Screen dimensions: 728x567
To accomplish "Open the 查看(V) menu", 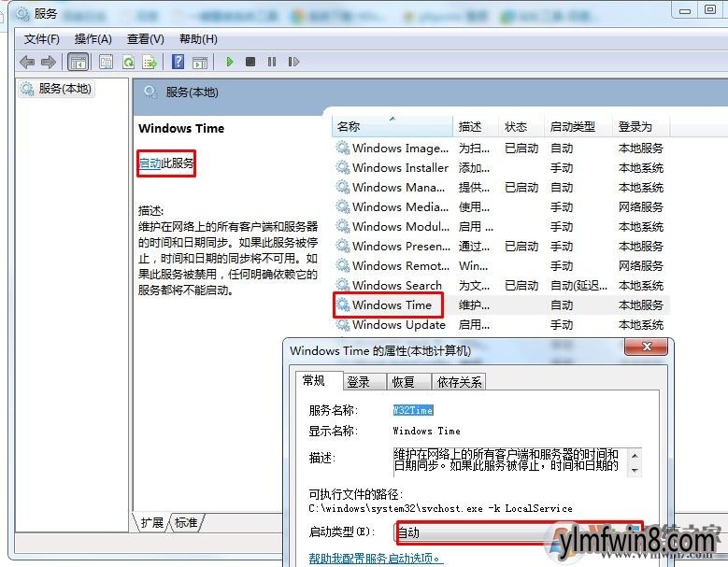I will coord(146,39).
